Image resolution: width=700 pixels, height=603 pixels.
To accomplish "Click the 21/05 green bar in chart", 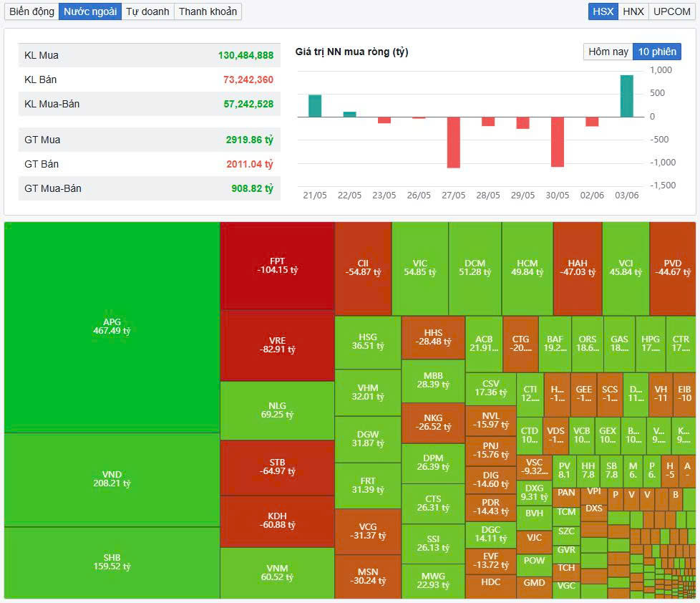I will [x=315, y=106].
